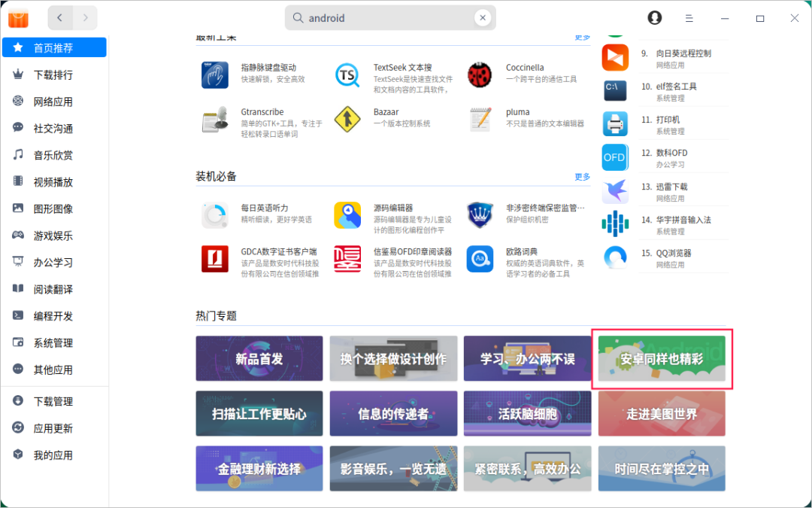Open 系统管理 category
Viewport: 812px width, 508px height.
pyautogui.click(x=54, y=343)
